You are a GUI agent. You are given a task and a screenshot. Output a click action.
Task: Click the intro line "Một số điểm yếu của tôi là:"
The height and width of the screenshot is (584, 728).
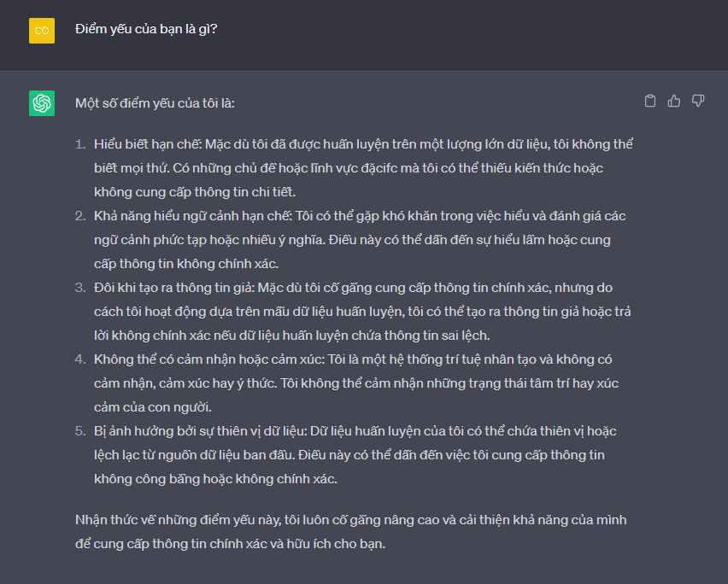pos(155,102)
